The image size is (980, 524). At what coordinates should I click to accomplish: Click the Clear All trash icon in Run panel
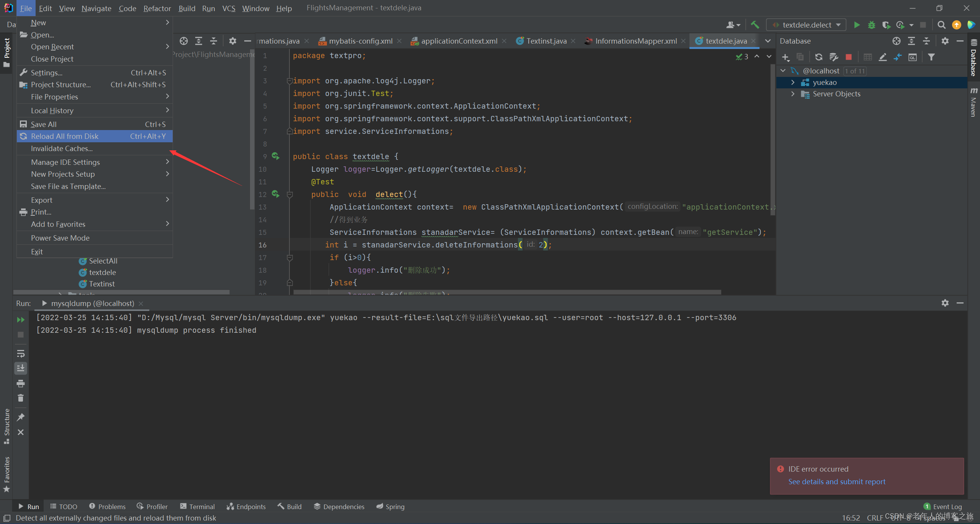click(x=21, y=398)
